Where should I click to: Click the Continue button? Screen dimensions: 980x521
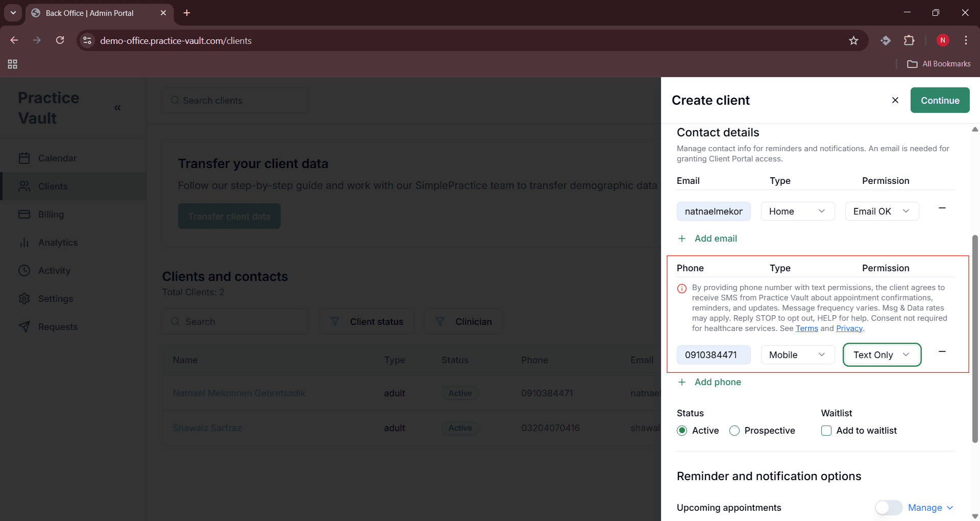click(x=940, y=100)
